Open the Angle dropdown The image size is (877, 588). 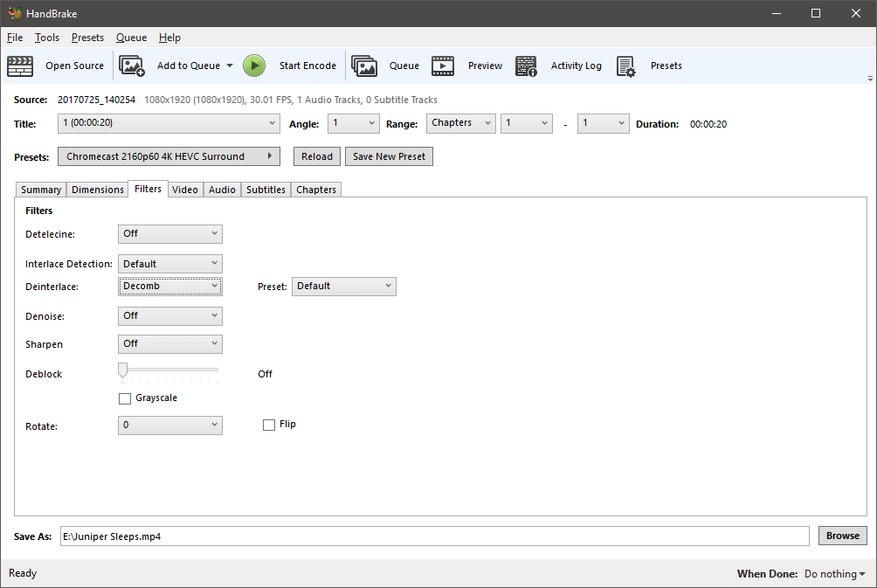pos(353,124)
